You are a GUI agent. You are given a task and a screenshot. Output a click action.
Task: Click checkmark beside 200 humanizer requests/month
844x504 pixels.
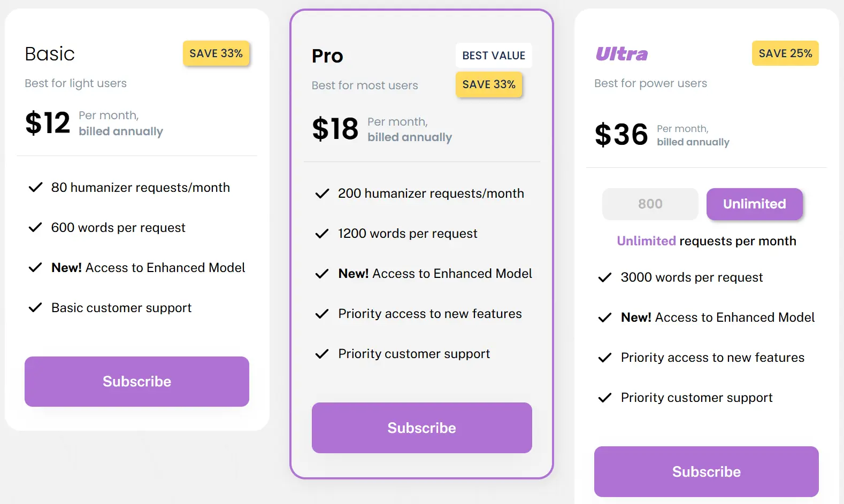(x=322, y=193)
